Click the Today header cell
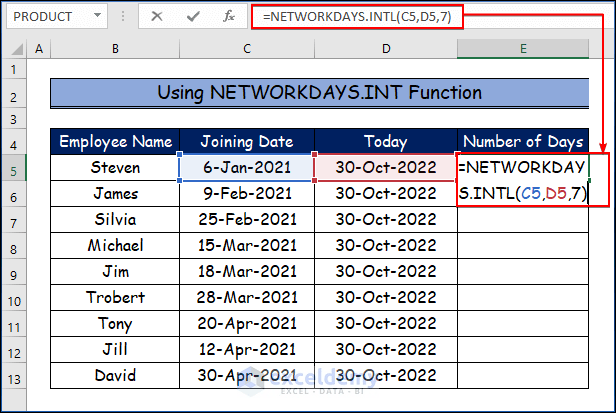 click(x=386, y=141)
